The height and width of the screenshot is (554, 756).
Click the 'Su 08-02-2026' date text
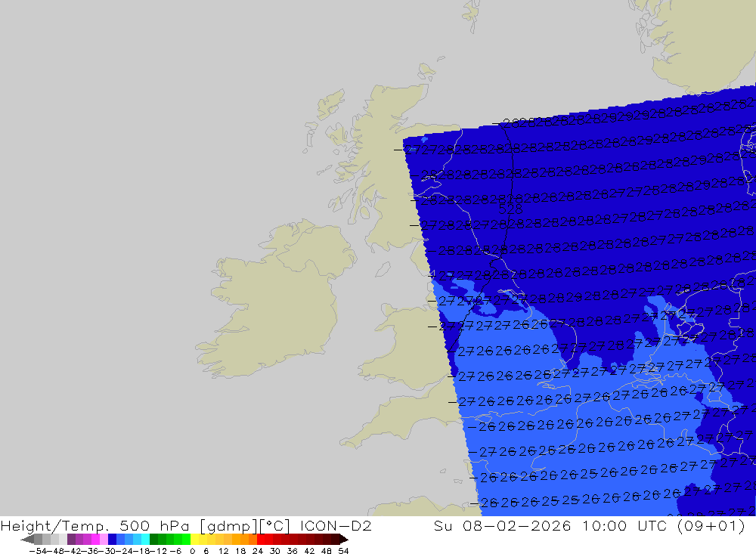pyautogui.click(x=502, y=525)
